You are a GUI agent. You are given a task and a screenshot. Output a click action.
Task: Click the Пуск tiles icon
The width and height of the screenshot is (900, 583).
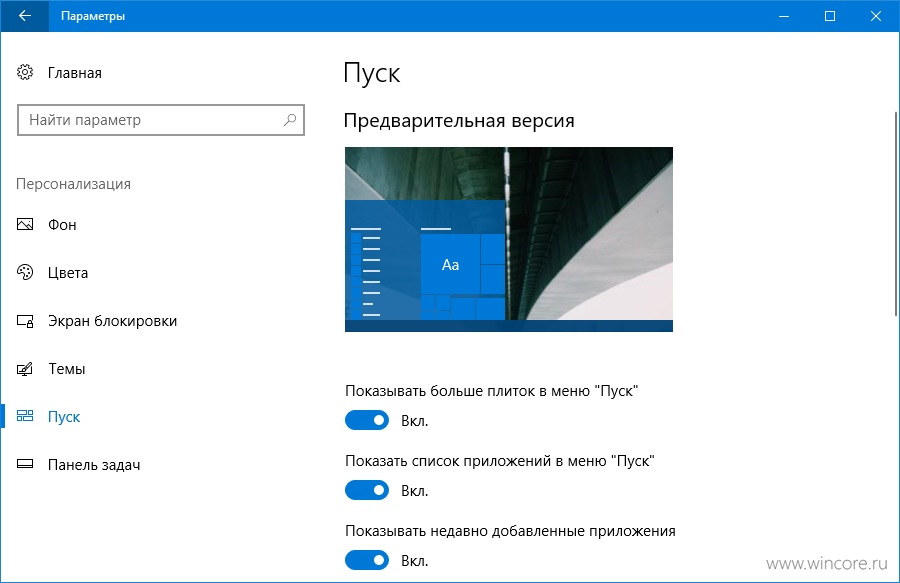pyautogui.click(x=25, y=416)
